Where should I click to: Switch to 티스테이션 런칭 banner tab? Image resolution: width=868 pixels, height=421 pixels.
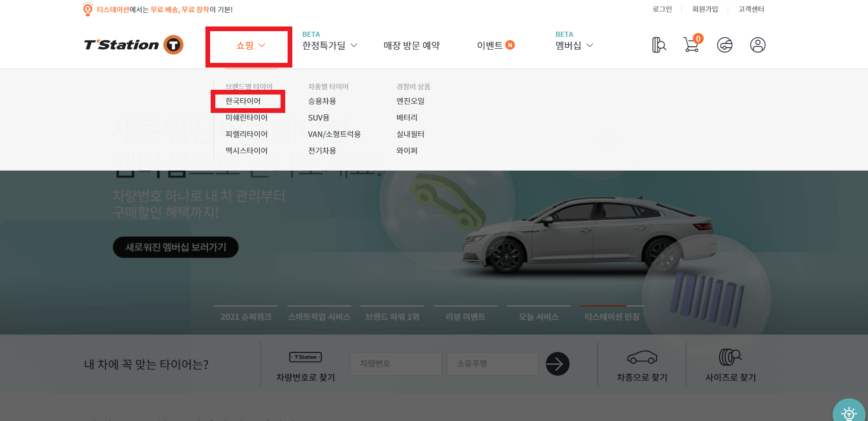612,316
